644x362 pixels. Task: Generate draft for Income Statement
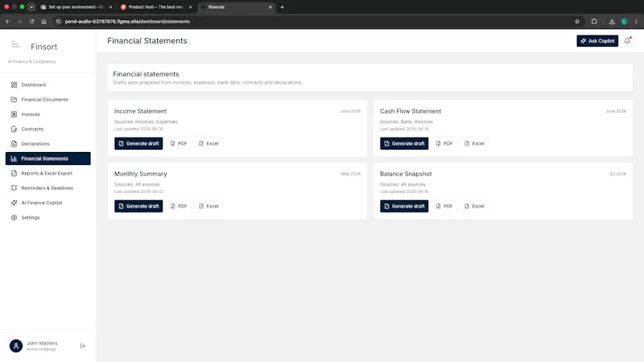(x=138, y=143)
